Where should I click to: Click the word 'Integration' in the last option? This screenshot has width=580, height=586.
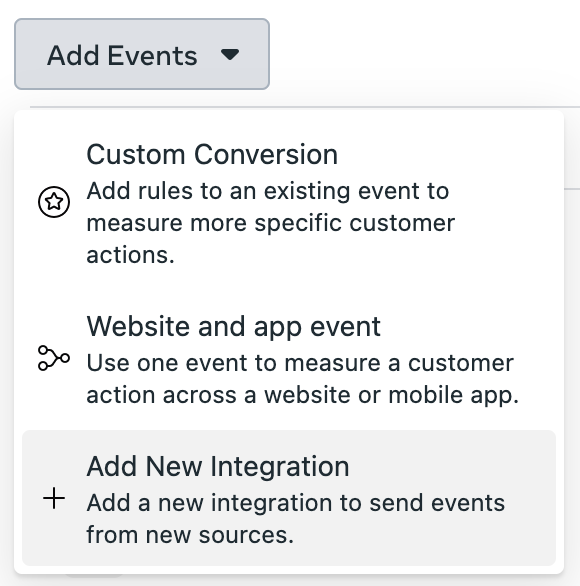coord(280,466)
